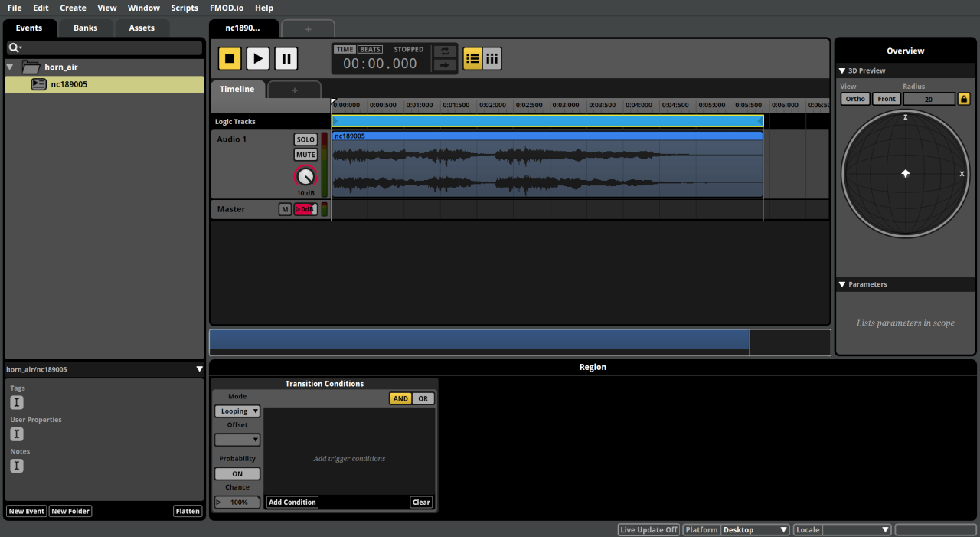
Task: Collapse the horn_air folder
Action: pos(9,67)
